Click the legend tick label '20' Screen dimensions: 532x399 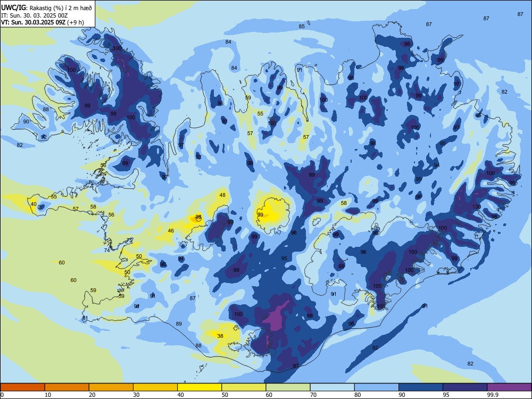(92, 395)
